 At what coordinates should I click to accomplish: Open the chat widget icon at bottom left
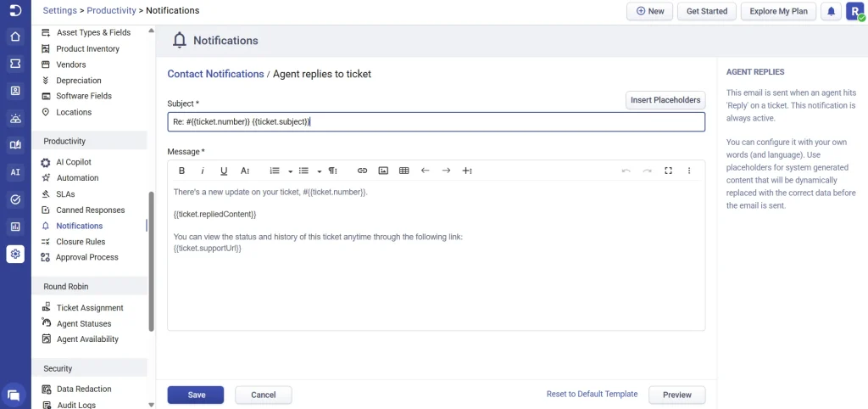pos(14,395)
